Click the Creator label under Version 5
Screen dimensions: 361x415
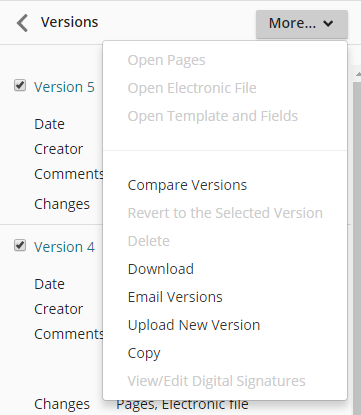pyautogui.click(x=58, y=149)
